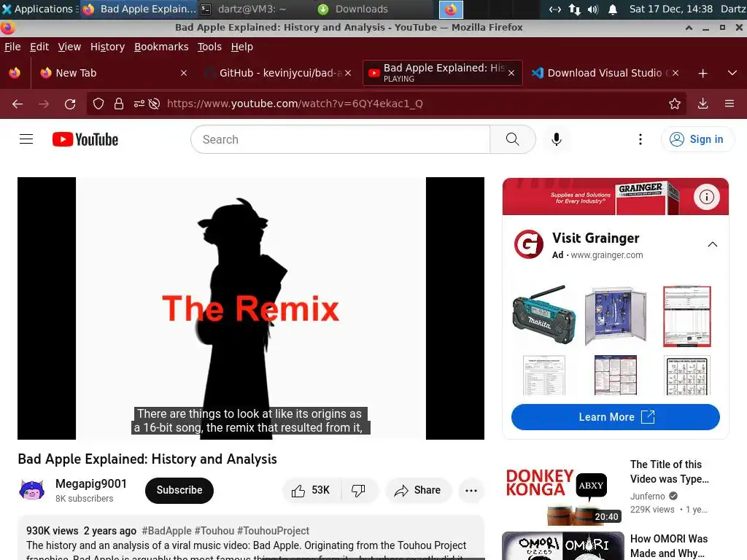
Task: Go to YouTube home via logo
Action: (85, 139)
